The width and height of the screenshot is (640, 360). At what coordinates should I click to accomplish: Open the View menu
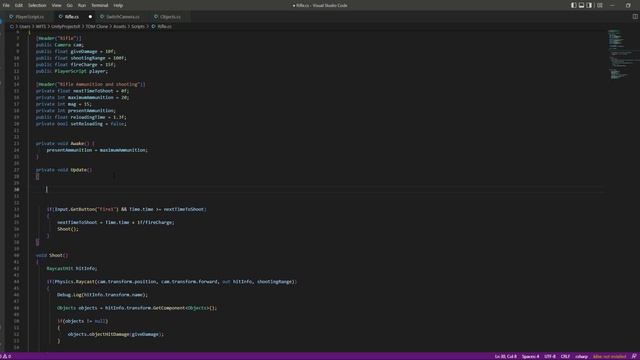tap(56, 5)
